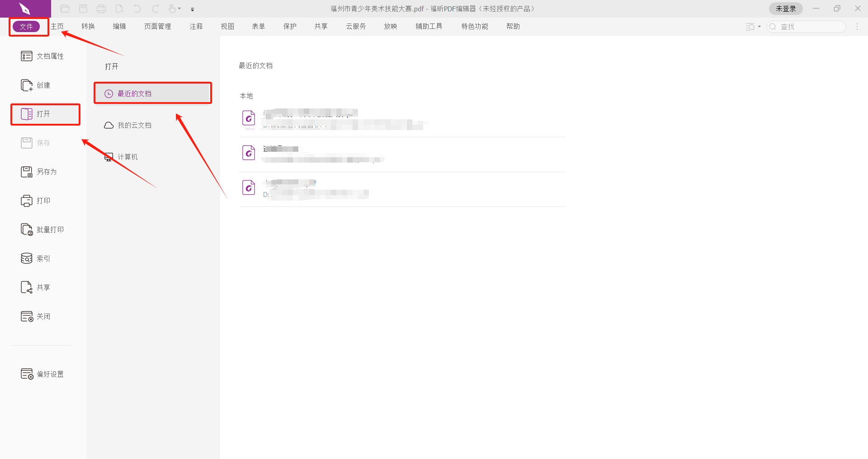
Task: Expand the customize quick access toolbar arrow
Action: point(193,9)
